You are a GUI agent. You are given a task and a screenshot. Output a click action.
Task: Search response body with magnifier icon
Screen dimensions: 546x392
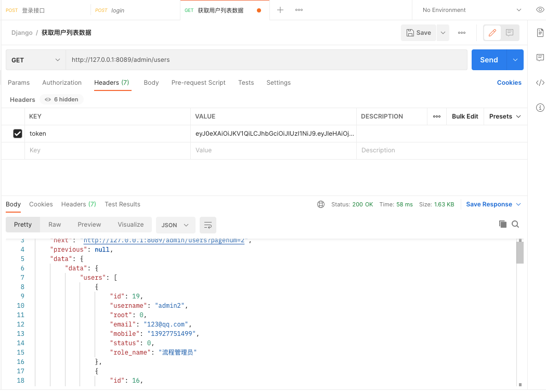(515, 224)
